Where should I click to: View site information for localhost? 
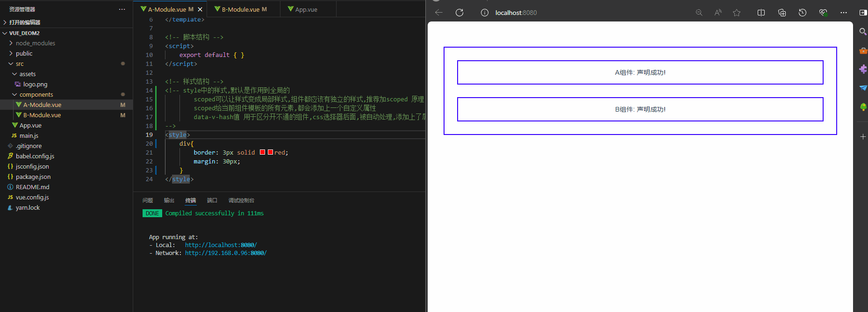tap(485, 13)
